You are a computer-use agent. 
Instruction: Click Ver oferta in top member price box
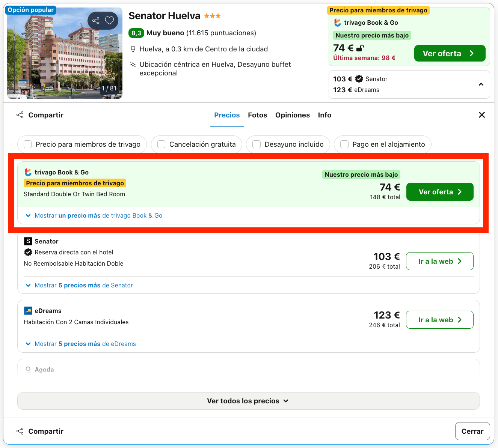450,53
